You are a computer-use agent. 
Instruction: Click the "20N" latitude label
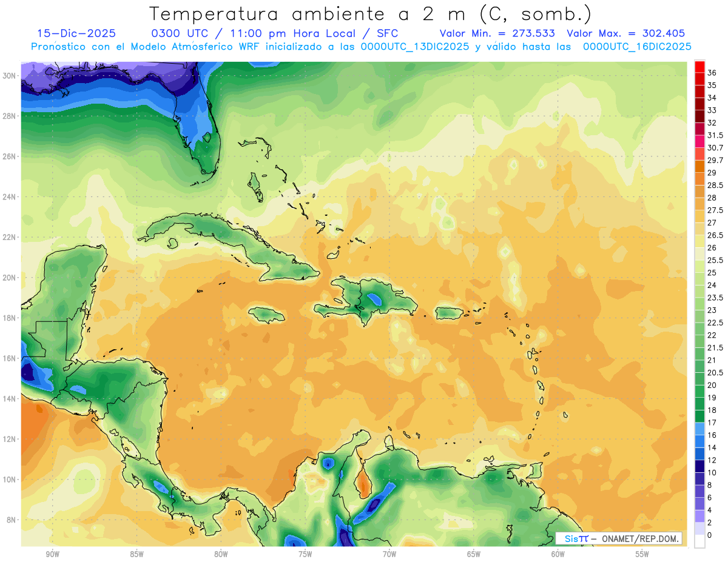(9, 278)
